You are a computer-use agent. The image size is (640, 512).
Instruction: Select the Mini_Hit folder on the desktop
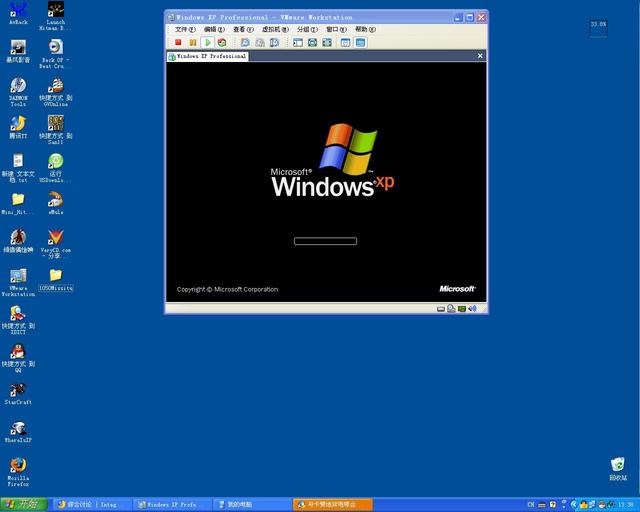[18, 203]
